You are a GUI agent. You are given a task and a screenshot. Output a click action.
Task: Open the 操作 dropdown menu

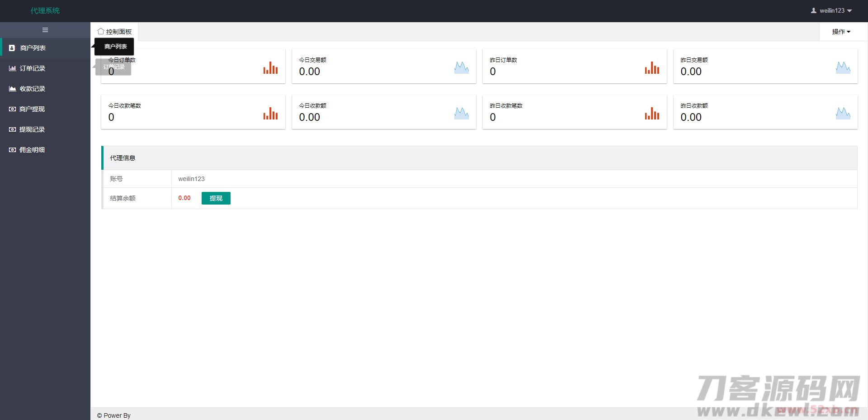tap(841, 32)
